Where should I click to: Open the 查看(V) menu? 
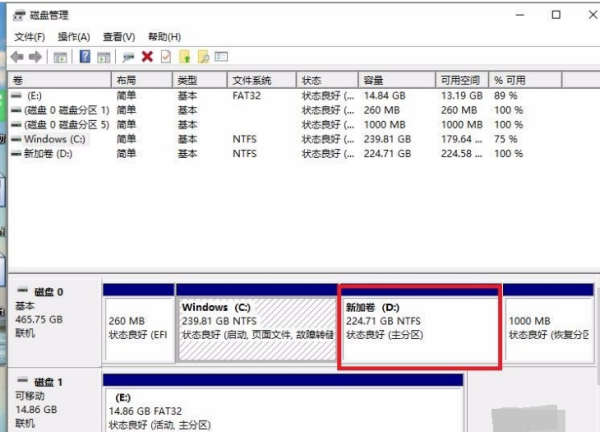(x=119, y=37)
